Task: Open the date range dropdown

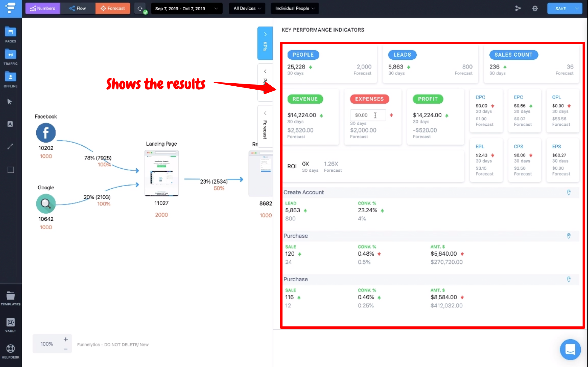Action: [x=186, y=8]
